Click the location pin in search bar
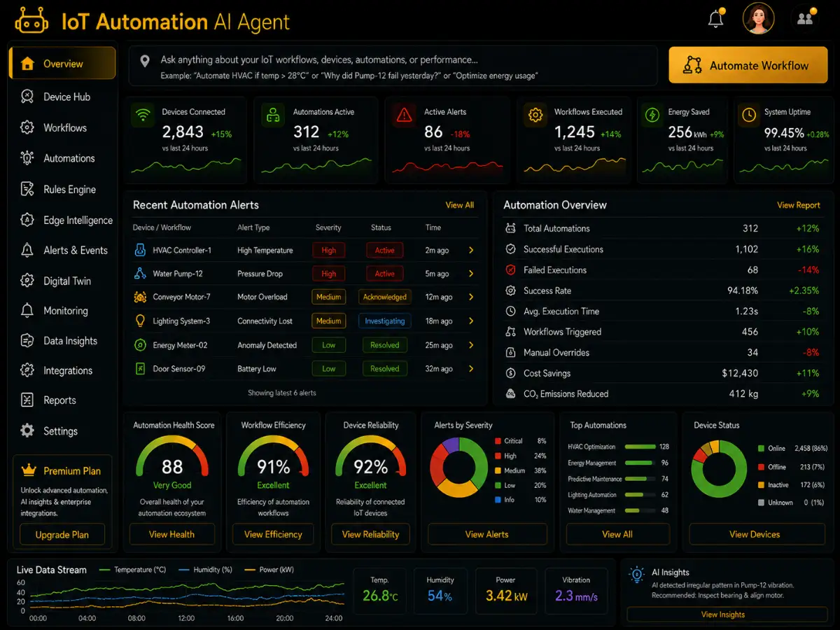Screen dimensions: 840x630 tap(145, 62)
